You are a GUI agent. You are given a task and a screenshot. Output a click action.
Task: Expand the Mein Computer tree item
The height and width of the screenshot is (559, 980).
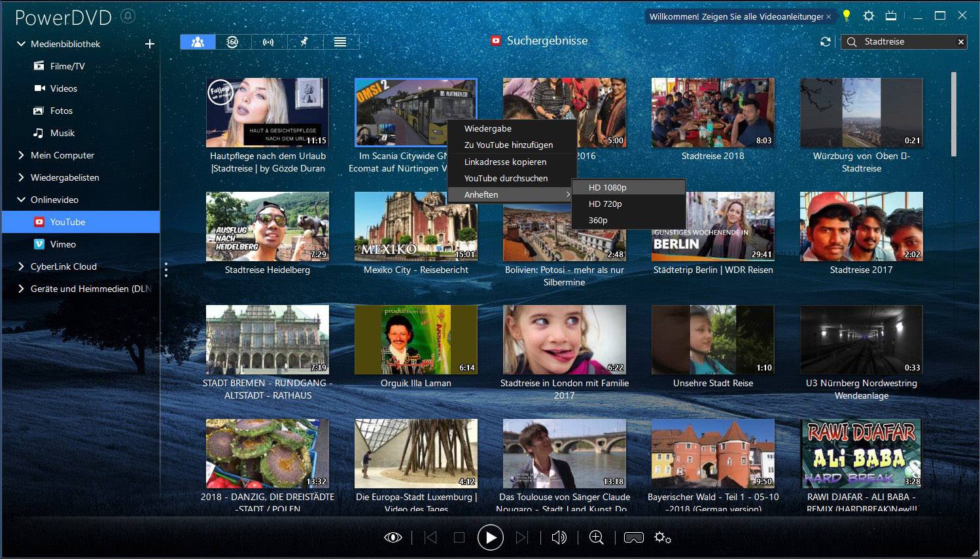click(x=20, y=155)
